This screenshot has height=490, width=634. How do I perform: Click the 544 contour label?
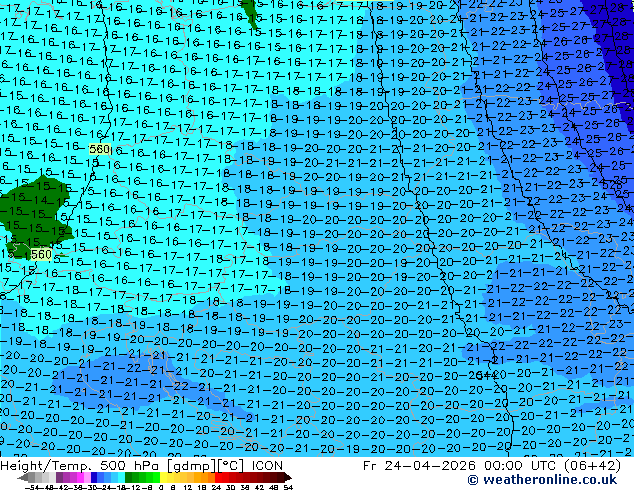[487, 375]
